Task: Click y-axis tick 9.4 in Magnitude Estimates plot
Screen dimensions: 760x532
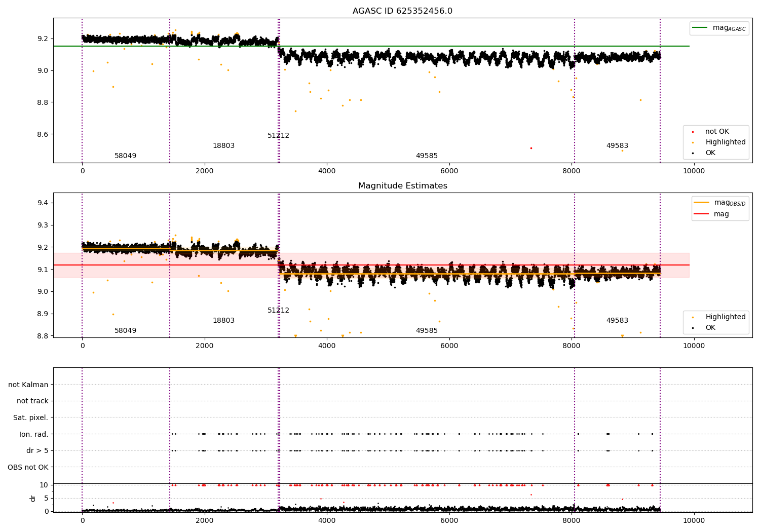Action: pyautogui.click(x=42, y=203)
